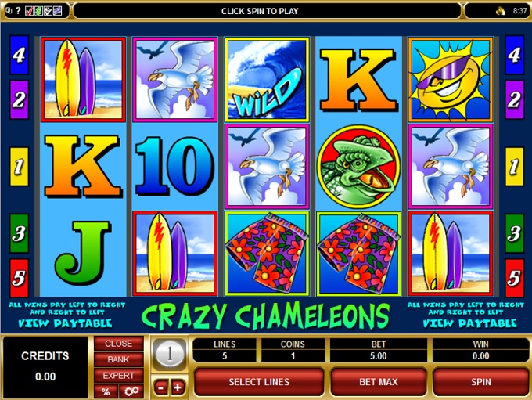
Task: Click the gold bell icon near clock
Action: tap(501, 11)
